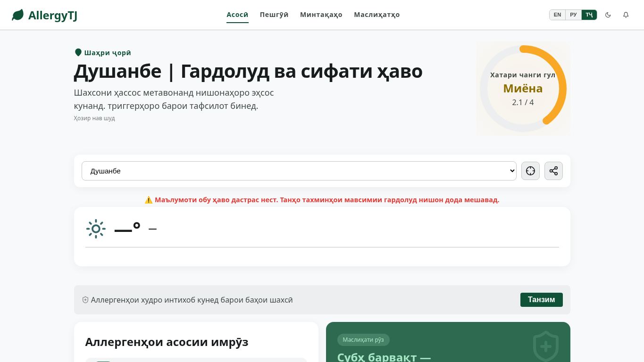Select РУ language option
This screenshot has width=644, height=362.
click(573, 15)
